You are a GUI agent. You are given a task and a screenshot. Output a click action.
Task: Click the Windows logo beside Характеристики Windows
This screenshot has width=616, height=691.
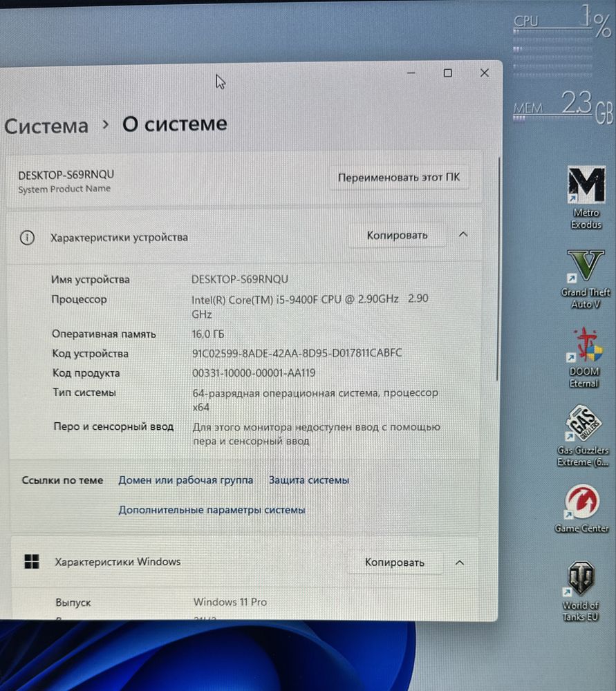point(32,561)
